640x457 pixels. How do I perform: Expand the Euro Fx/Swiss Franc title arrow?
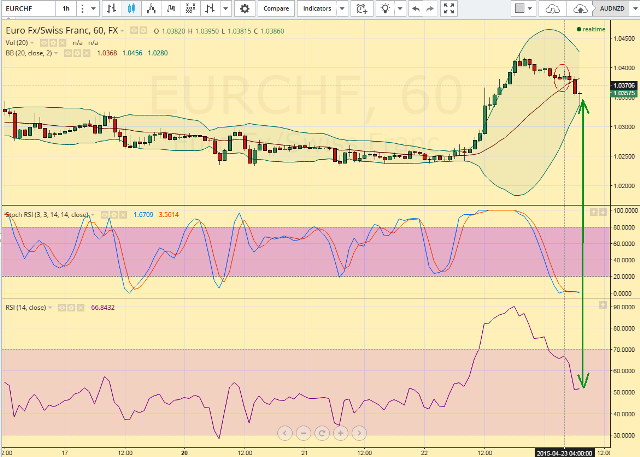click(x=122, y=31)
